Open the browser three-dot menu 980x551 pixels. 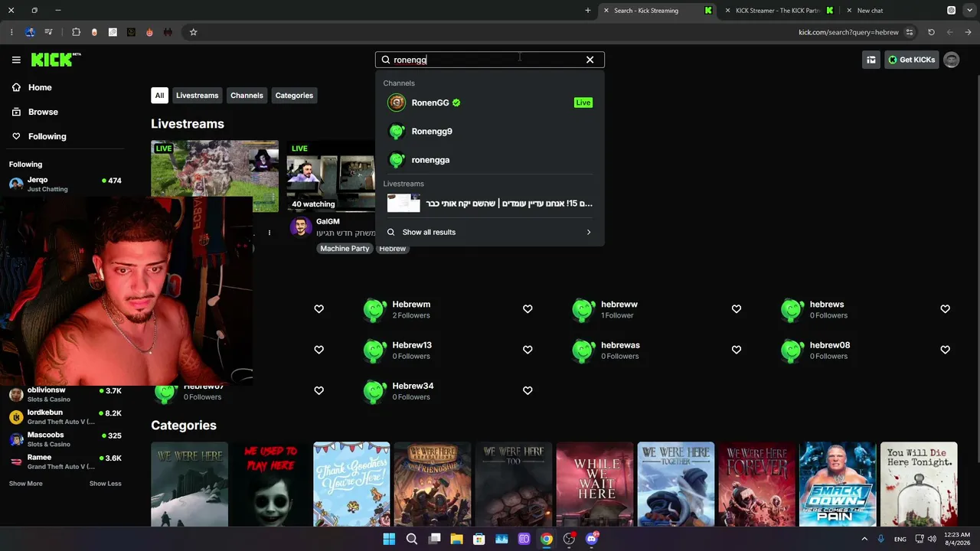pos(11,32)
